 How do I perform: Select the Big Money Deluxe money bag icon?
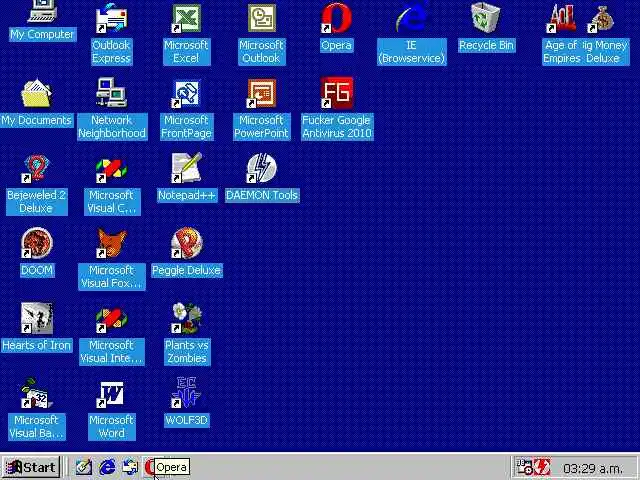click(x=602, y=18)
